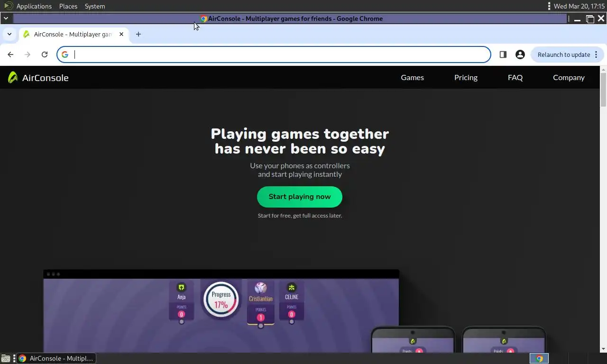Screen dimensions: 607x364
Task: Click Start playing now button
Action: [x=300, y=197]
